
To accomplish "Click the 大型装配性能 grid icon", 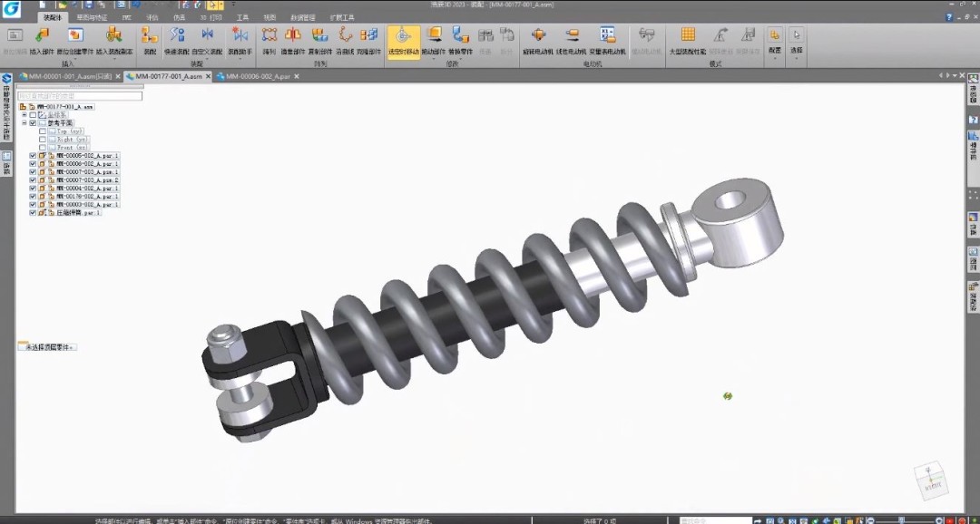I will point(688,36).
